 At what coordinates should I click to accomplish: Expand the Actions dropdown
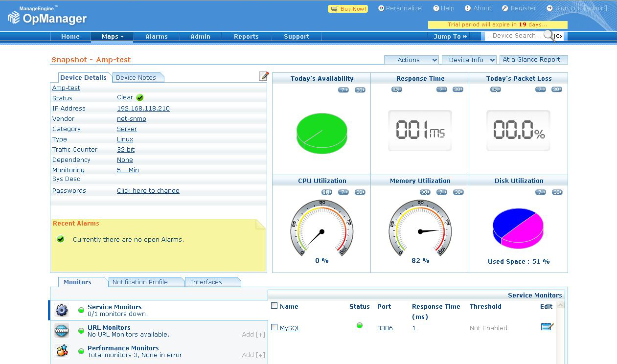pos(411,60)
